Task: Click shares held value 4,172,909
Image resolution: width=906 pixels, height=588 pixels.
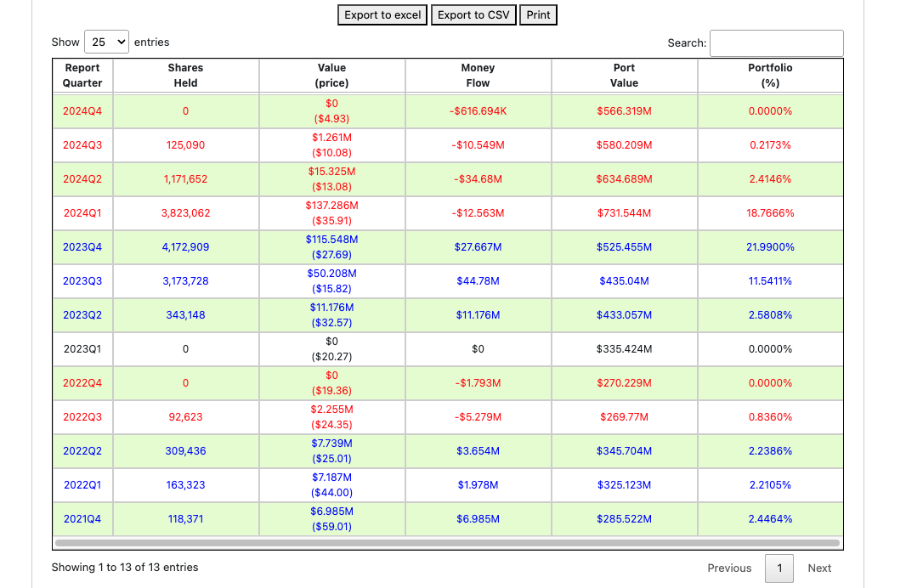Action: tap(185, 247)
